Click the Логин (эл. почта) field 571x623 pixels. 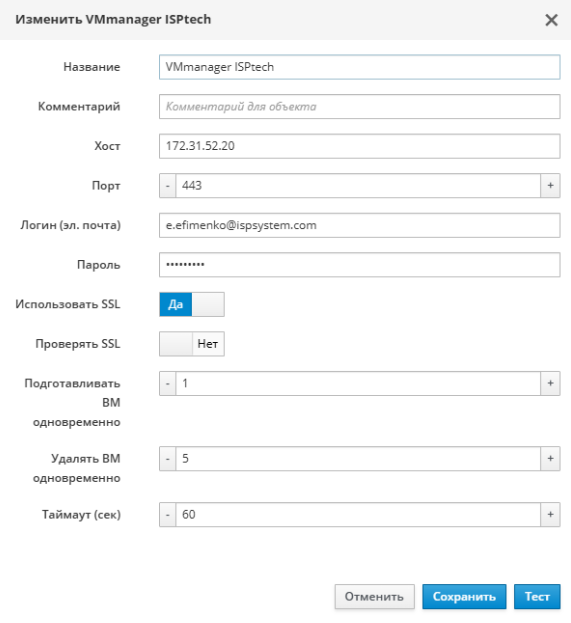[x=360, y=225]
